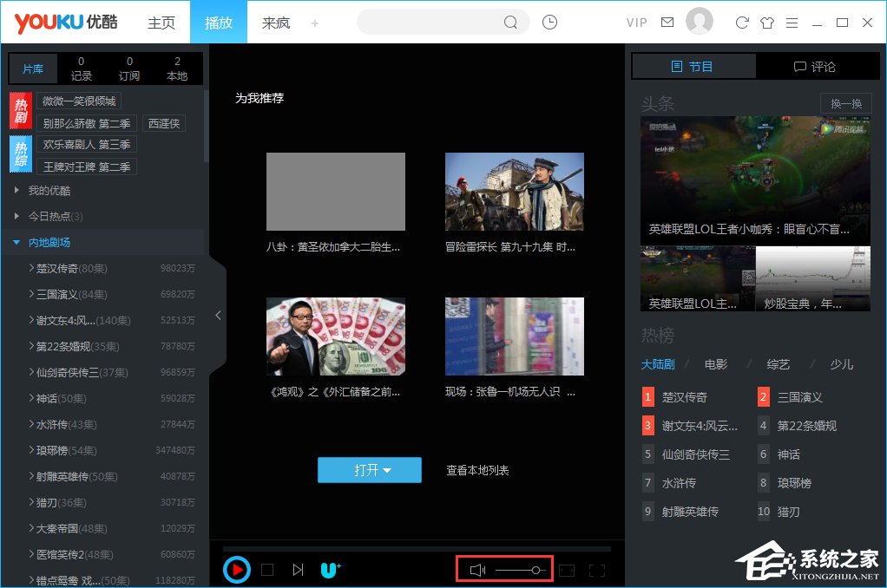This screenshot has height=588, width=887.
Task: Check mail via the envelope icon
Action: point(668,23)
